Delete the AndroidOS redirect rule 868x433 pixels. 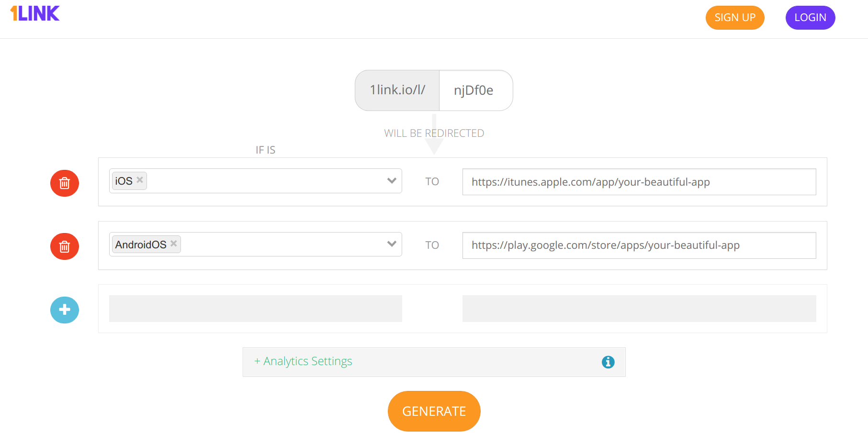tap(65, 246)
